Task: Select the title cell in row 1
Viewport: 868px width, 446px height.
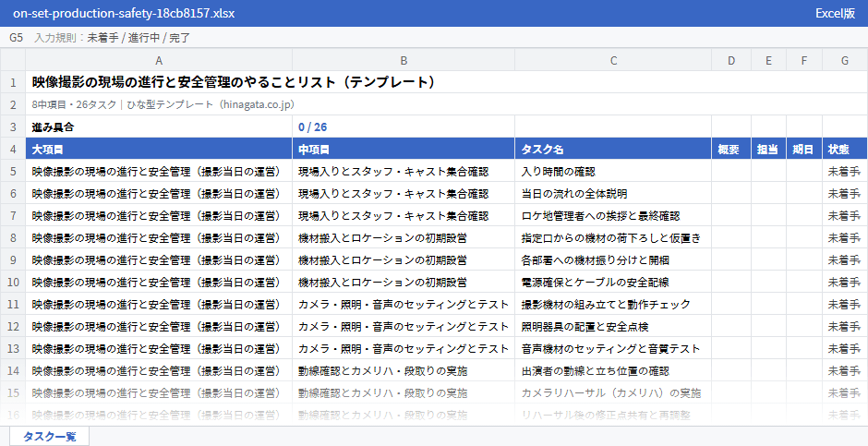Action: pos(446,82)
